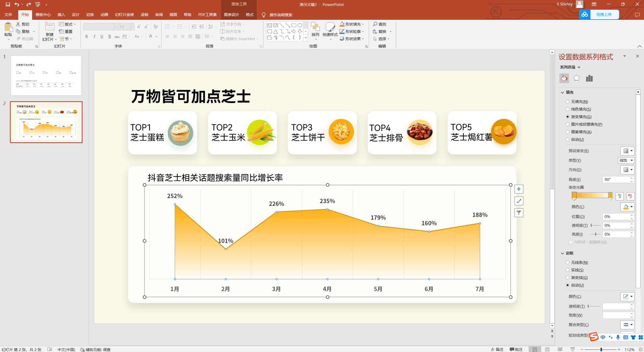
Task: Switch to Series Options bar chart icon
Action: [589, 78]
